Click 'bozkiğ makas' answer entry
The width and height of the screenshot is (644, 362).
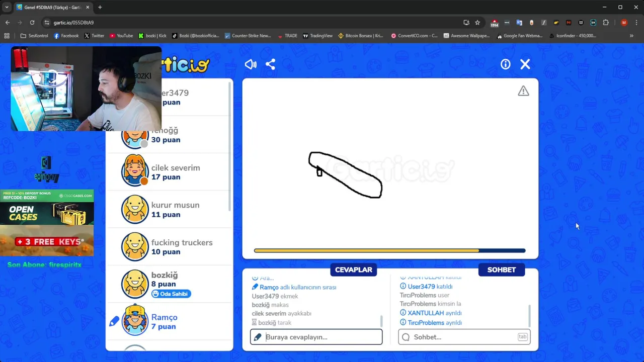point(270,305)
